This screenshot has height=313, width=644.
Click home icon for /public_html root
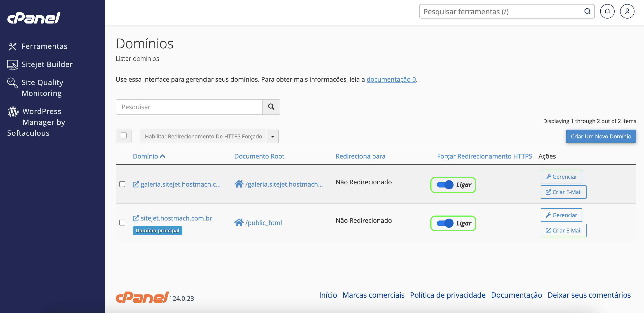click(x=239, y=223)
